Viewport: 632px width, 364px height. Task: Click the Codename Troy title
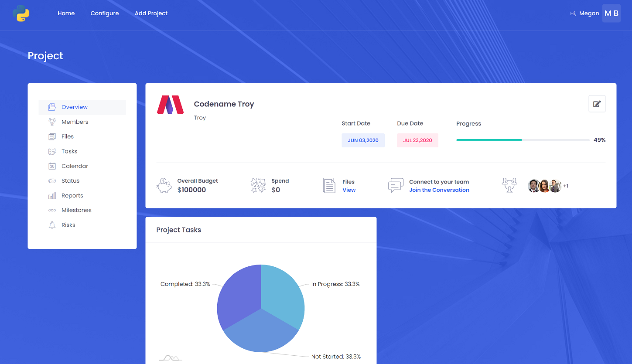(x=224, y=104)
